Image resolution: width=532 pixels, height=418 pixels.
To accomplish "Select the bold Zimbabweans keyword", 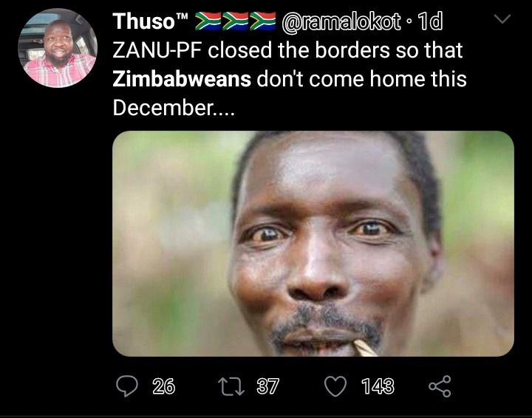I will point(182,79).
